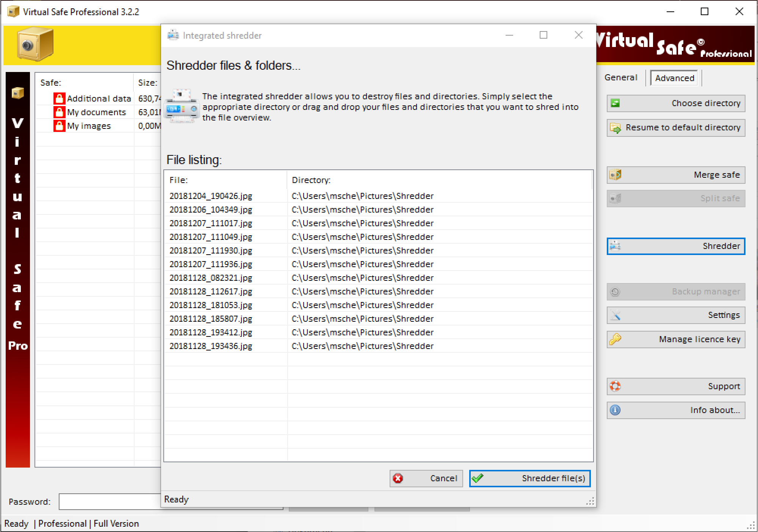The height and width of the screenshot is (532, 758).
Task: Select file 20181128_181053.jpg
Action: pyautogui.click(x=211, y=305)
